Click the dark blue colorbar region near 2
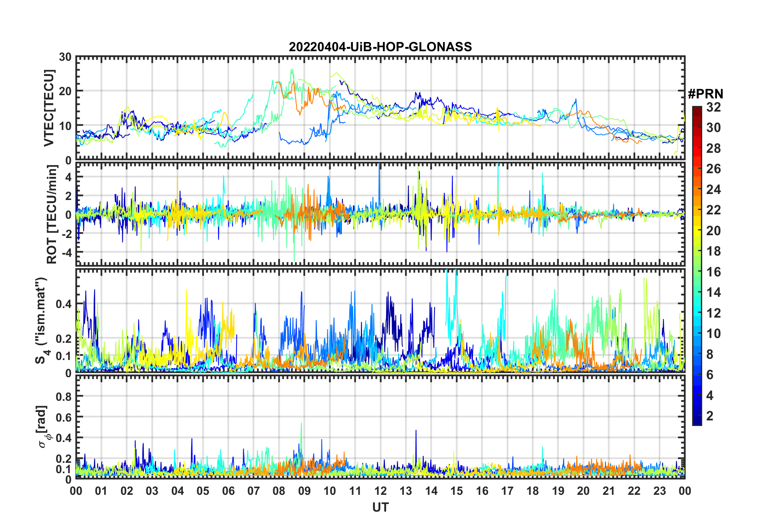761x532 pixels. coord(697,416)
